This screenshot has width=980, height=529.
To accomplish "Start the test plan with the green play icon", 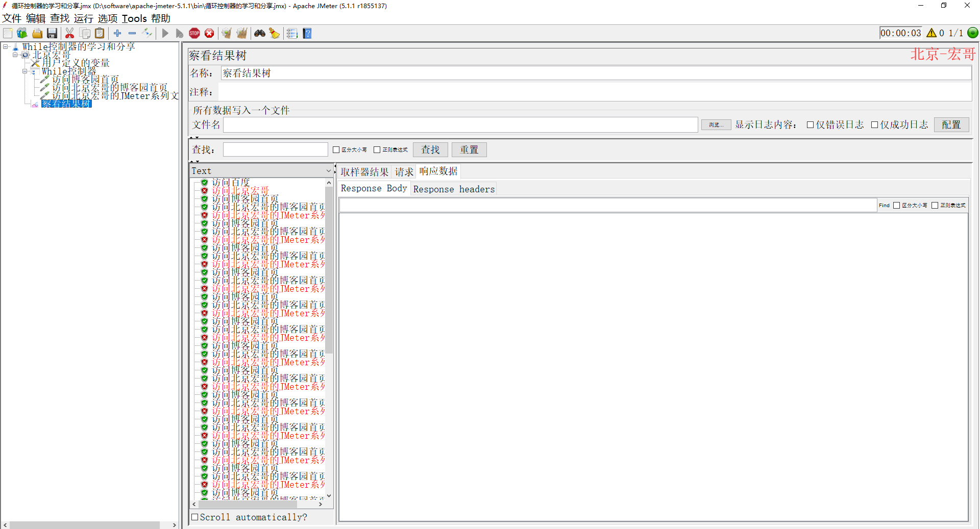I will point(165,33).
